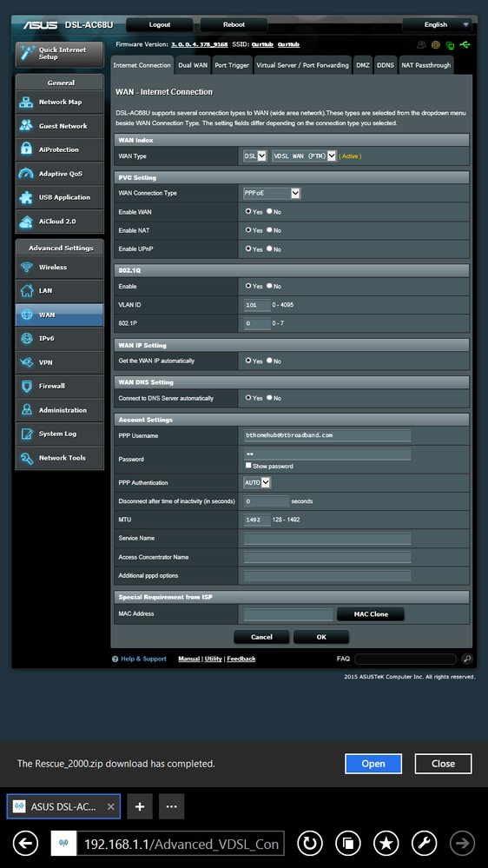Switch to Port Trigger tab

[x=232, y=65]
